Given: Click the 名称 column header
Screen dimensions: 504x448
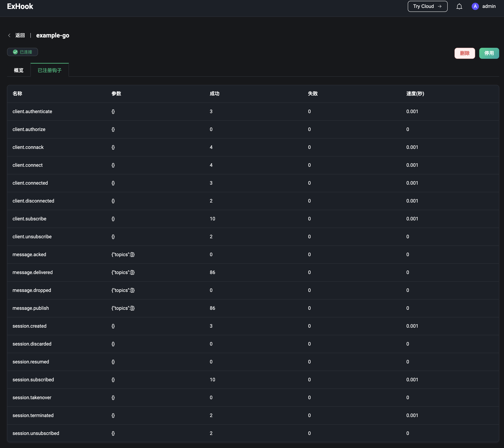Looking at the screenshot, I should [x=17, y=94].
